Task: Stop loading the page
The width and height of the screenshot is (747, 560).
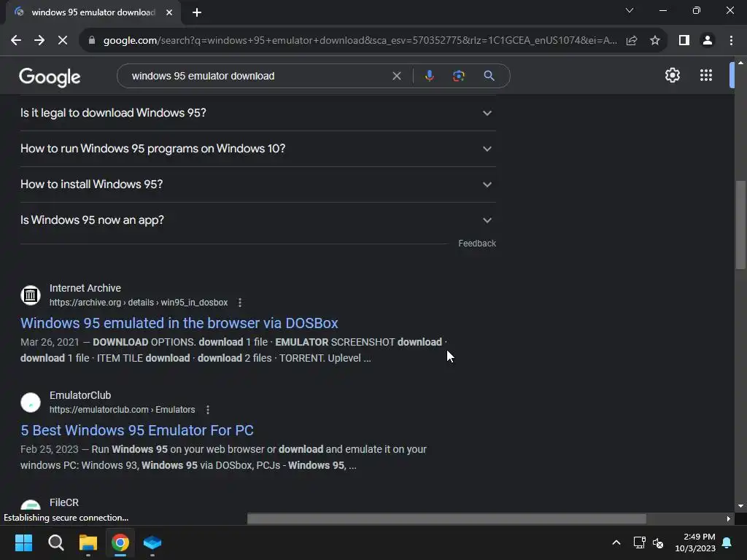Action: (x=63, y=41)
